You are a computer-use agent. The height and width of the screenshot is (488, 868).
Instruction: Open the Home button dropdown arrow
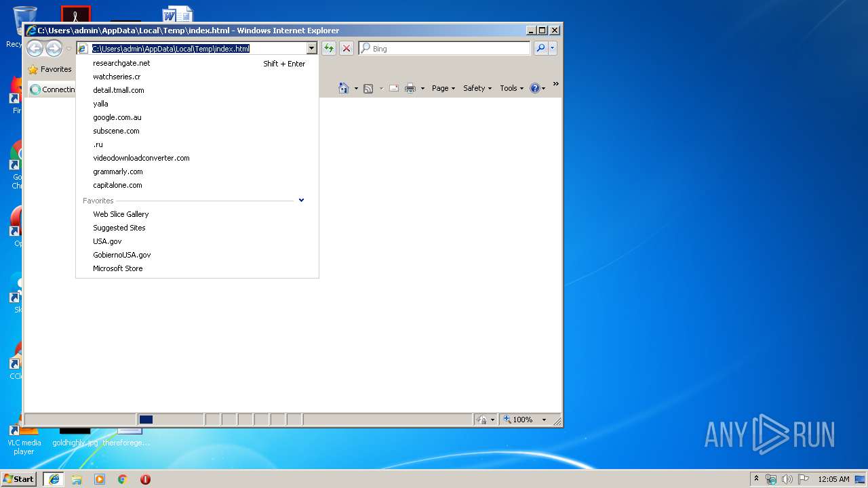[356, 88]
